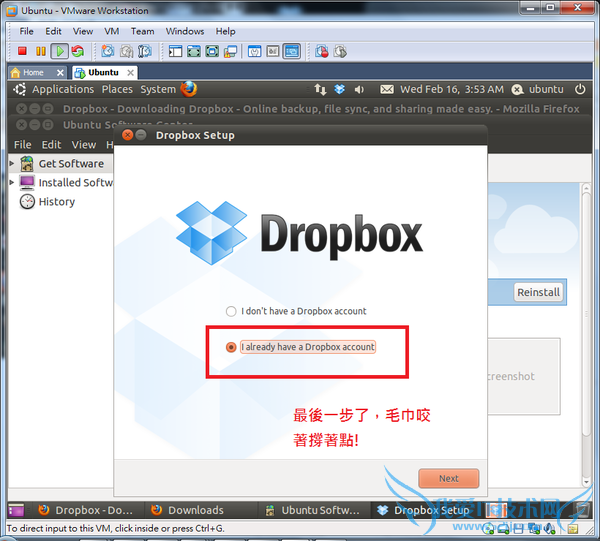Open the Trash icon in the bottom panel
600x541 pixels.
[582, 510]
